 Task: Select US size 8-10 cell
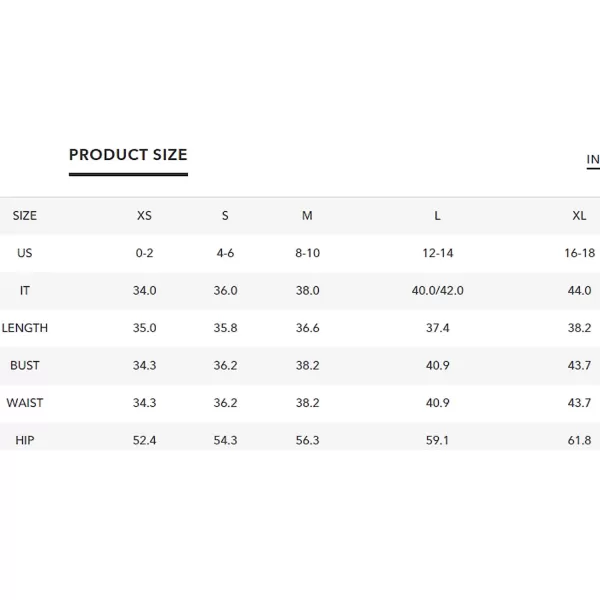(307, 253)
